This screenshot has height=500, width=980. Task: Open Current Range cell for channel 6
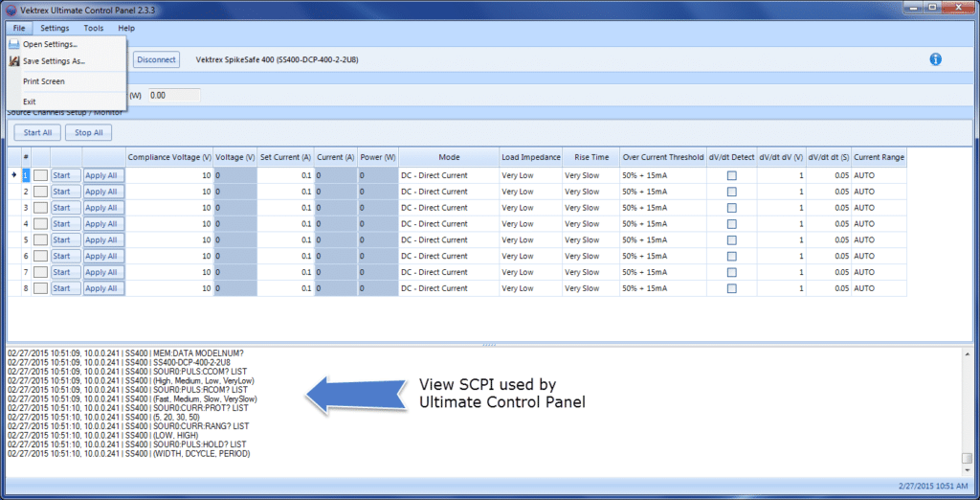tap(879, 256)
